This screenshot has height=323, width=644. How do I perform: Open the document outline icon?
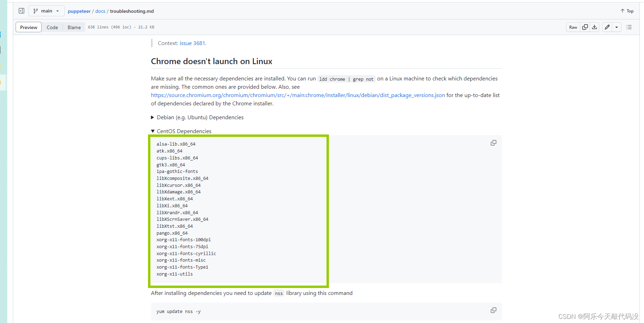tap(629, 27)
